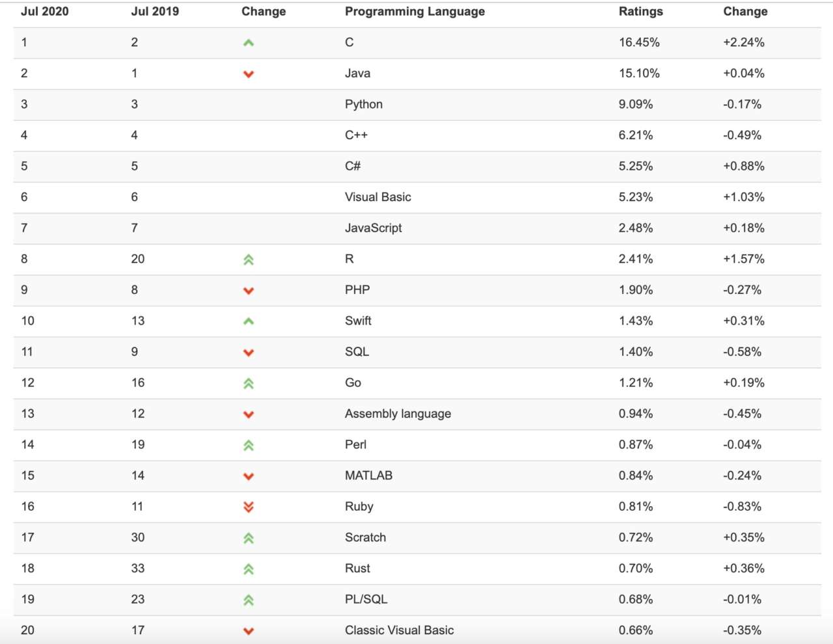Click the Assembly language entry
The image size is (833, 644).
[398, 414]
